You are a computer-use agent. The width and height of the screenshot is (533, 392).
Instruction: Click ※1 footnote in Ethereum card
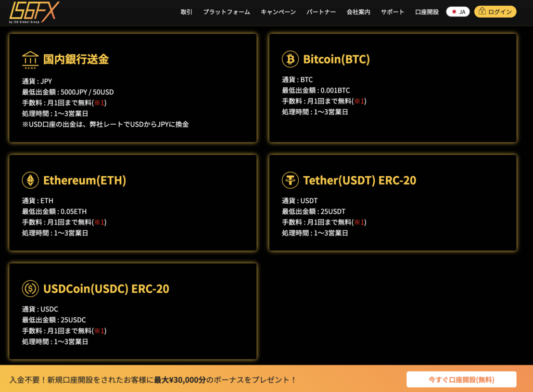[99, 223]
